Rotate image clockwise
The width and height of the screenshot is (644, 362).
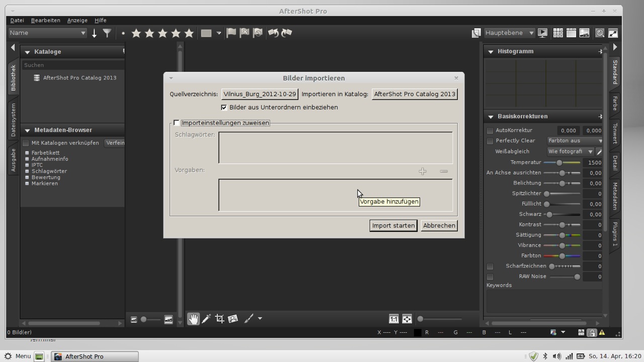click(x=287, y=33)
